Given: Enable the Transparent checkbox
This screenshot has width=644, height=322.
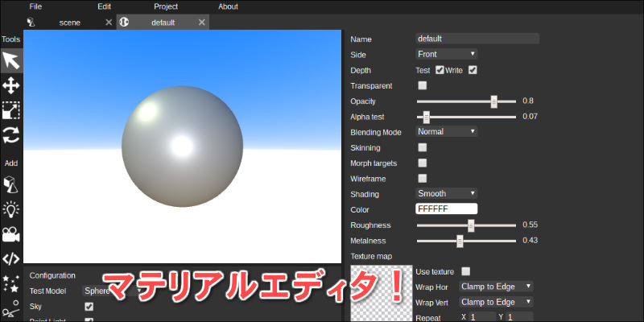Looking at the screenshot, I should [x=422, y=85].
